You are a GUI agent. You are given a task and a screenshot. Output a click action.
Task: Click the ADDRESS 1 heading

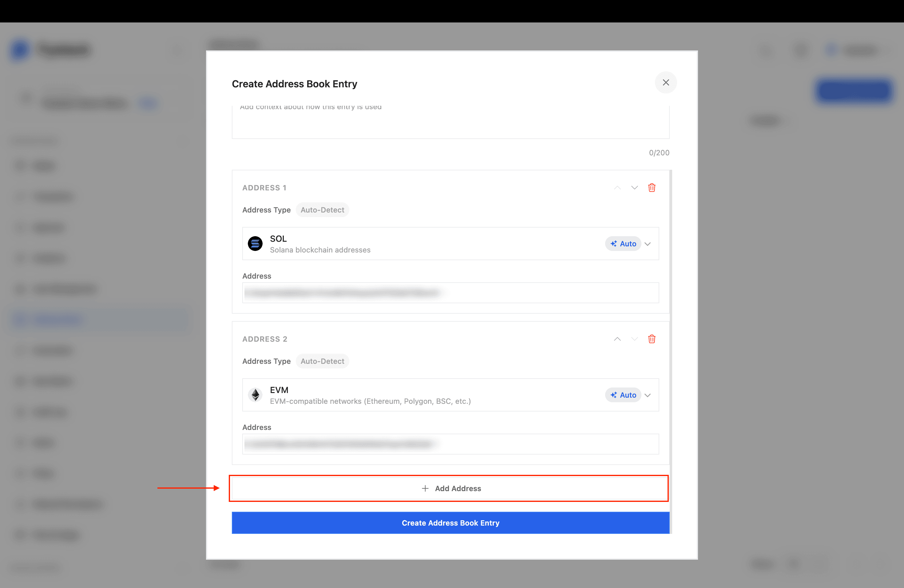[264, 188]
